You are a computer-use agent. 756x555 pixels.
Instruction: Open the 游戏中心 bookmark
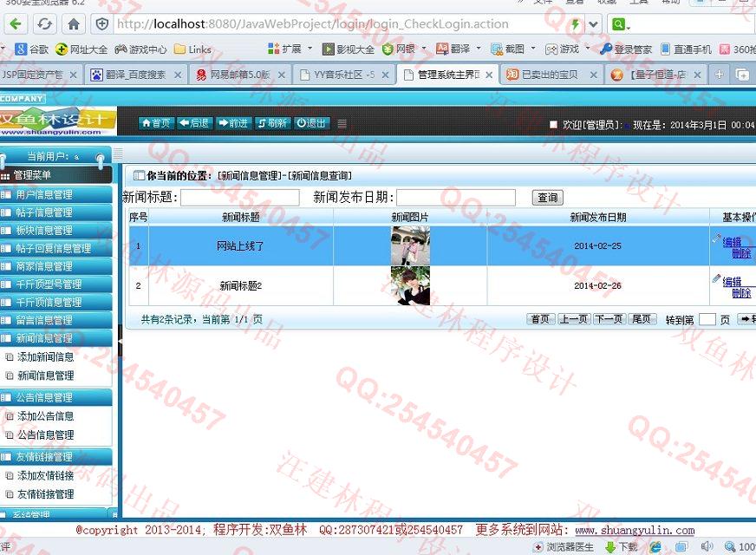tap(140, 49)
